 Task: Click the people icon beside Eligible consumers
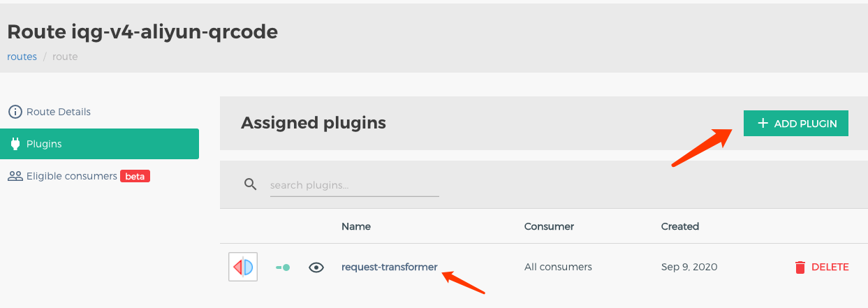[x=15, y=176]
